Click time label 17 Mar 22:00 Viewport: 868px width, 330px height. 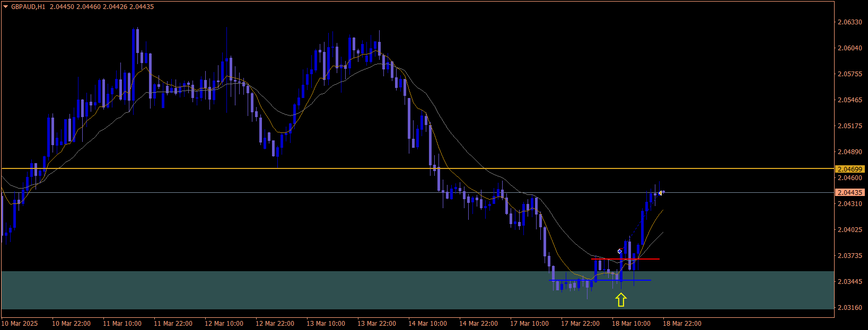[581, 324]
